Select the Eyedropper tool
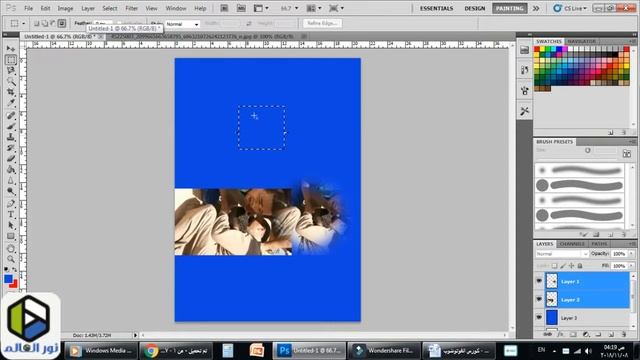Image resolution: width=640 pixels, height=360 pixels. click(x=11, y=103)
